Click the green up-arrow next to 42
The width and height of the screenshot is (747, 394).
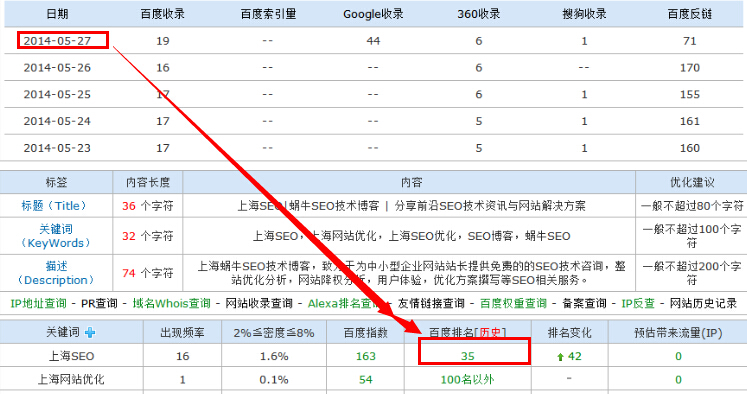click(x=560, y=357)
